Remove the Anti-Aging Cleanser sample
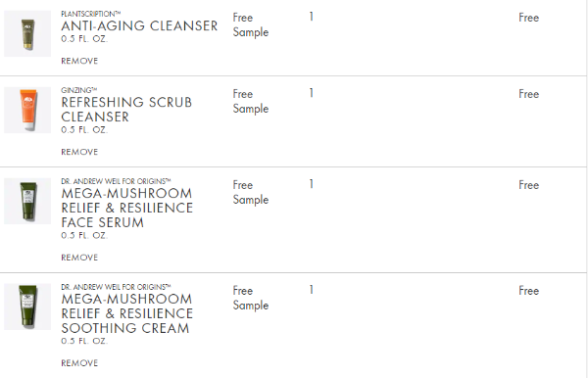This screenshot has width=588, height=378. click(79, 61)
